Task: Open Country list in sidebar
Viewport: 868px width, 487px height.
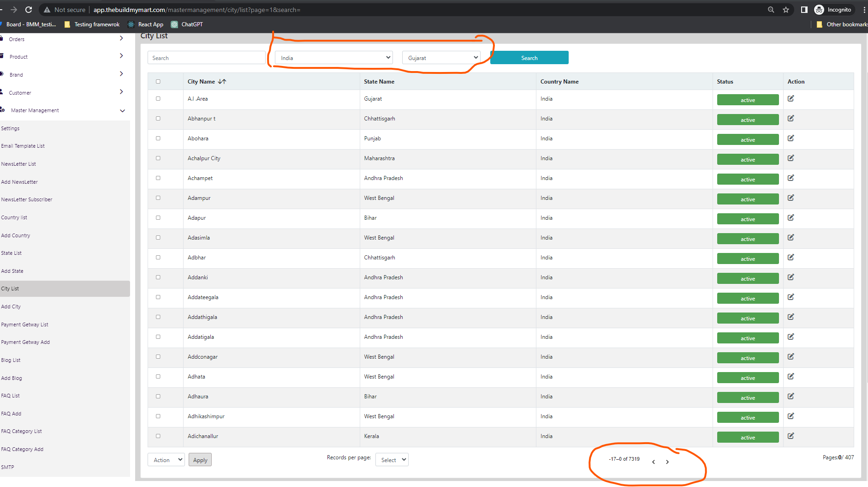Action: pos(14,217)
